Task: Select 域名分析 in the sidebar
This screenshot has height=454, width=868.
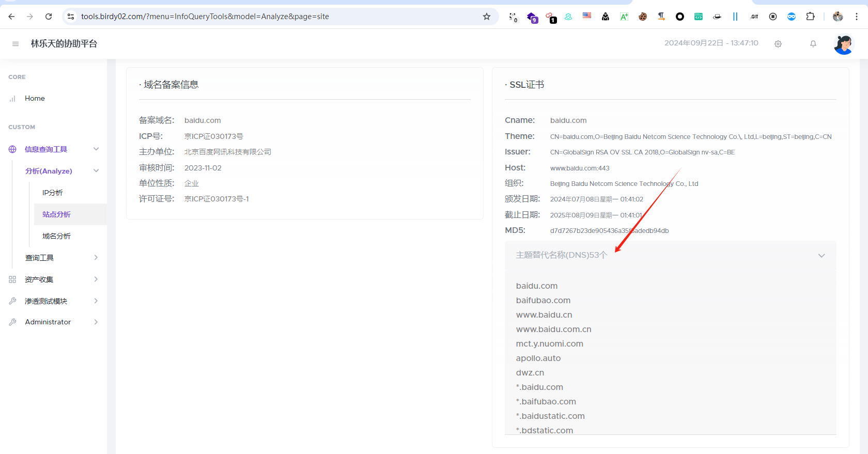Action: click(56, 236)
